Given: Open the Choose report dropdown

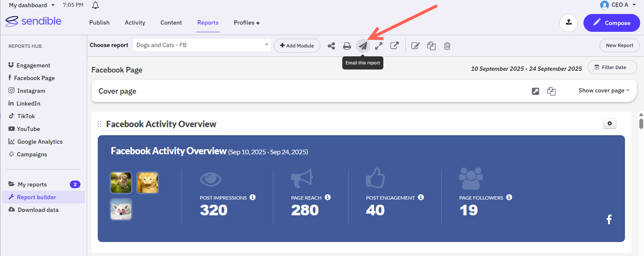Looking at the screenshot, I should [202, 45].
